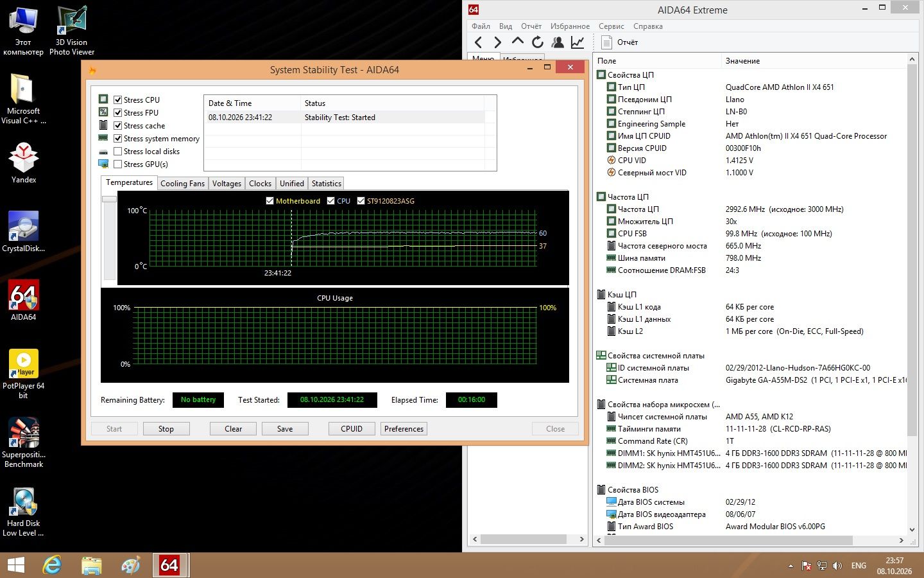Select the PotPlayer 64 bit desktop icon
Screen dimensions: 924x578
24,374
